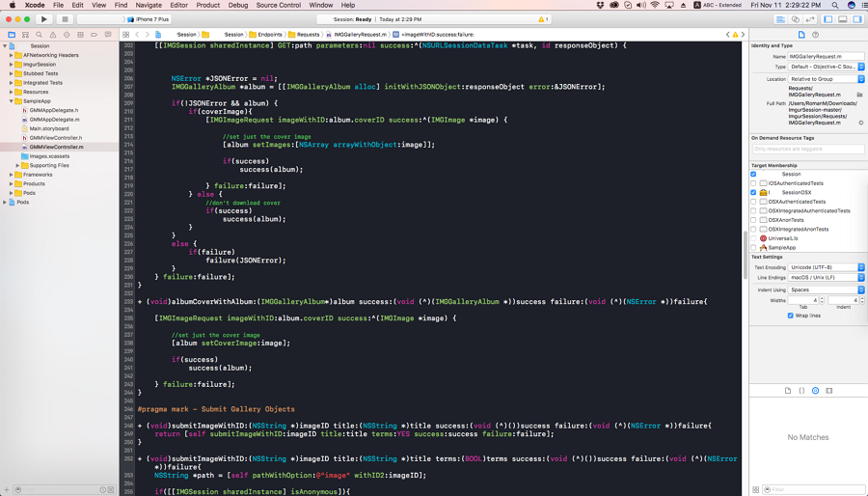Screen dimensions: 868x496
Task: Toggle the Navigator pane visibility
Action: [x=828, y=19]
